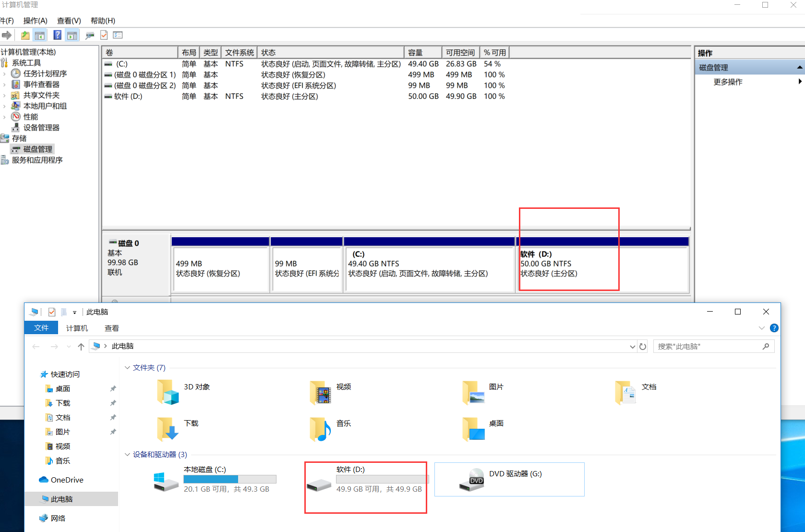The height and width of the screenshot is (532, 805).
Task: Open Customize Quick Access Toolbar dropdown arrow
Action: pyautogui.click(x=74, y=313)
